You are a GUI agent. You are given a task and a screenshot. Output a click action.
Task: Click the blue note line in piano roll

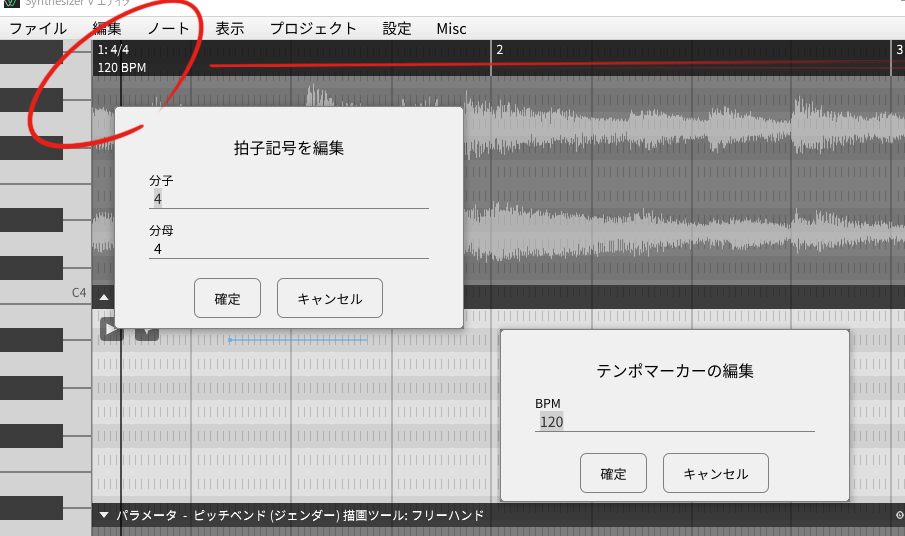tap(298, 340)
